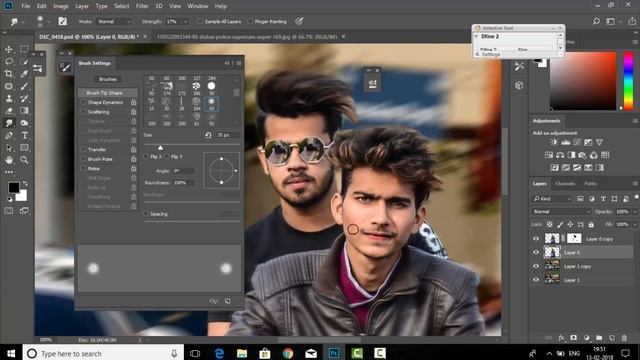Open the layer blend mode Normal dropdown
The height and width of the screenshot is (360, 640).
pos(561,211)
